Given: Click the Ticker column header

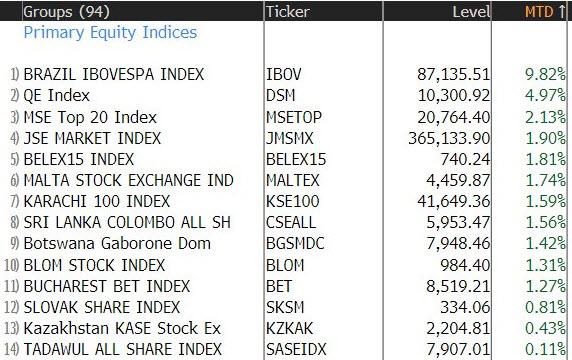Looking at the screenshot, I should pyautogui.click(x=288, y=12).
